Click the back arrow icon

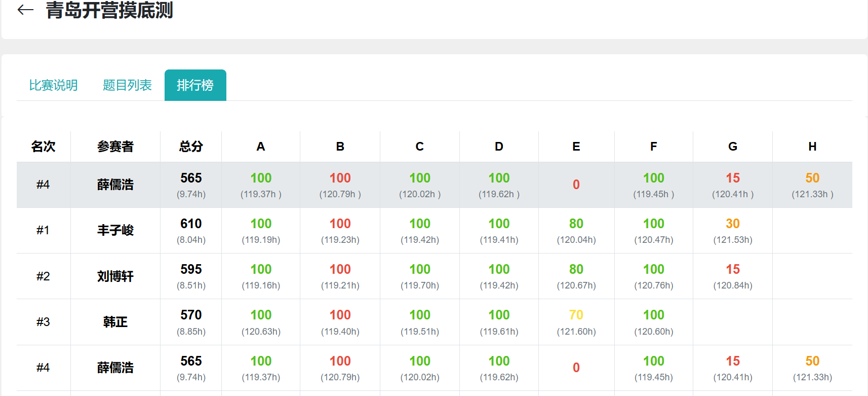point(25,10)
